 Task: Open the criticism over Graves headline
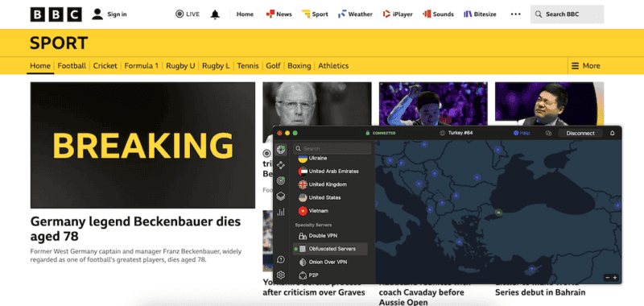pos(314,292)
